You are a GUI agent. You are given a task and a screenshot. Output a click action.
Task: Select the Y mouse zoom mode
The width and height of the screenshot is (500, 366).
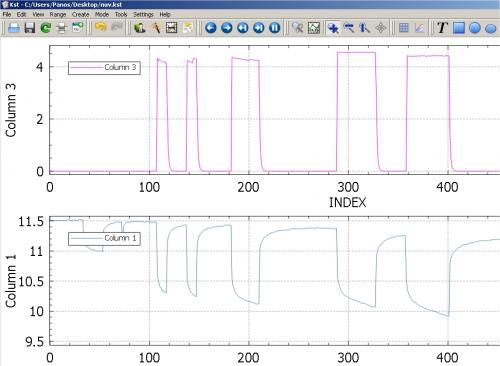(x=365, y=28)
